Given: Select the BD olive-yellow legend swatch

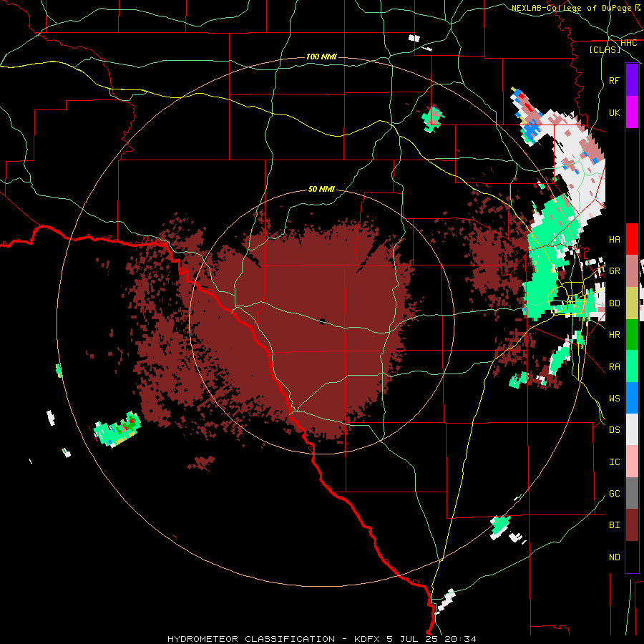Looking at the screenshot, I should tap(632, 303).
